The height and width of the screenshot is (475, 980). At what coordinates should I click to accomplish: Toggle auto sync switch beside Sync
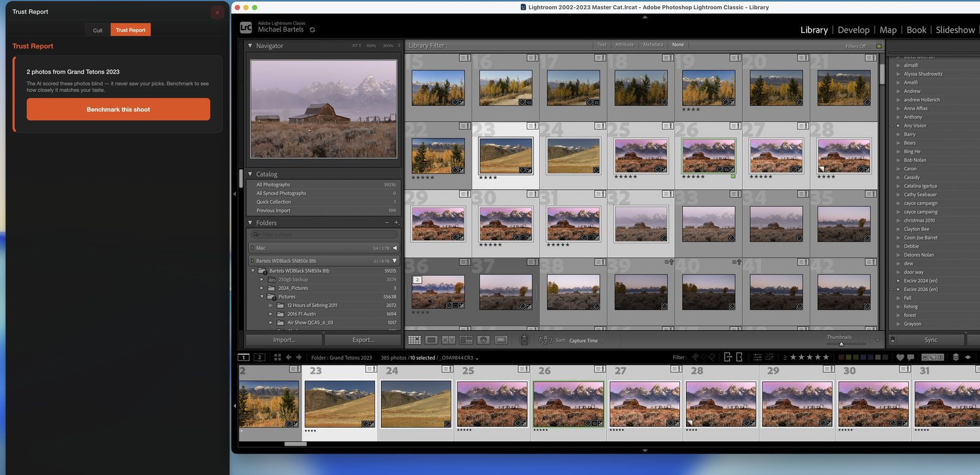(x=892, y=340)
